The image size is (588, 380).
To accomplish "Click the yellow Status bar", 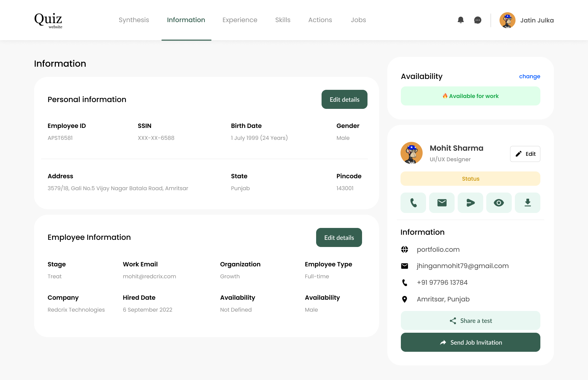I will click(470, 179).
